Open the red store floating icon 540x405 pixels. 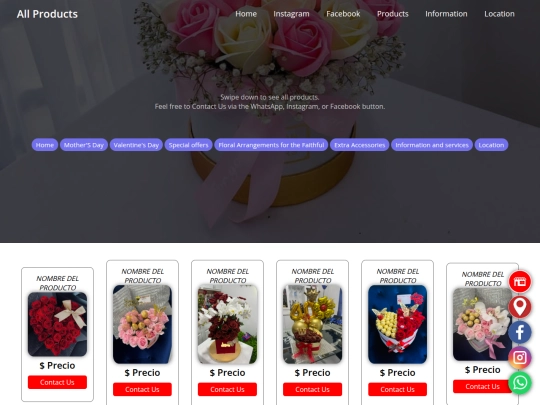[520, 282]
